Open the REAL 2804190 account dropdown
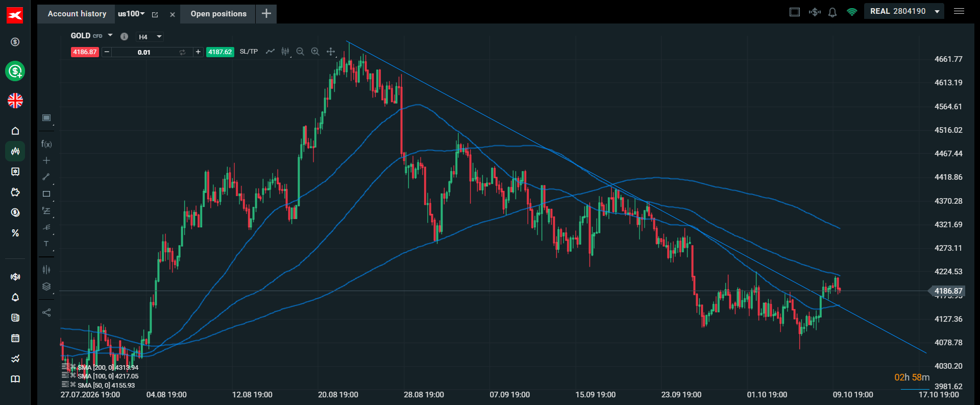Viewport: 980px width, 405px height. tap(904, 11)
